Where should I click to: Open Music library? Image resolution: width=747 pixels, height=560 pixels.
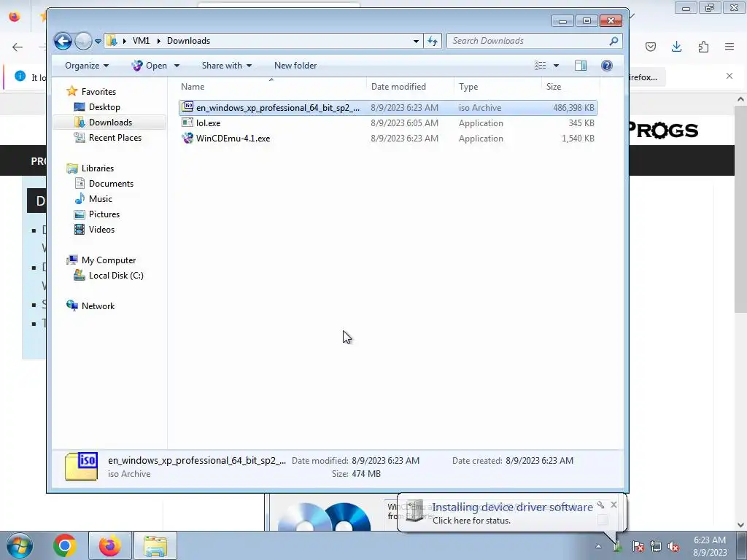tap(100, 198)
